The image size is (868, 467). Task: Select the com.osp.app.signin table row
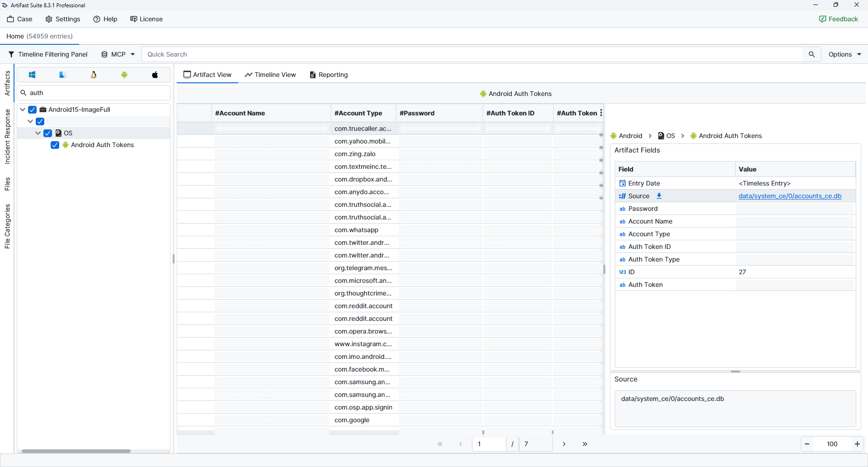[390, 407]
